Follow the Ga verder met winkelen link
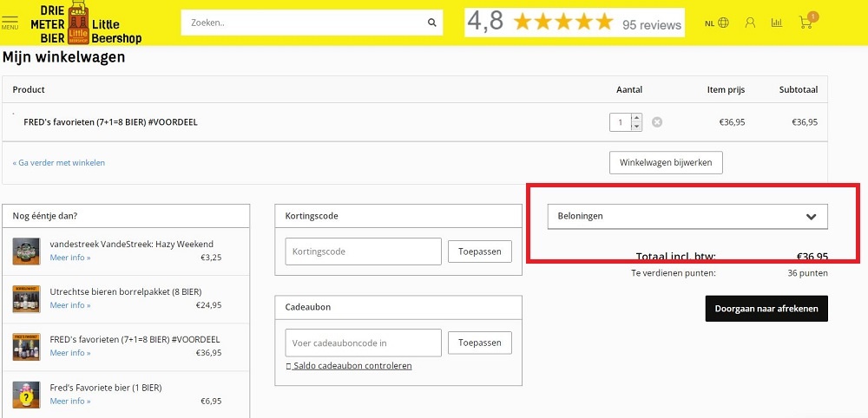Viewport: 868px width, 418px height. [x=59, y=162]
